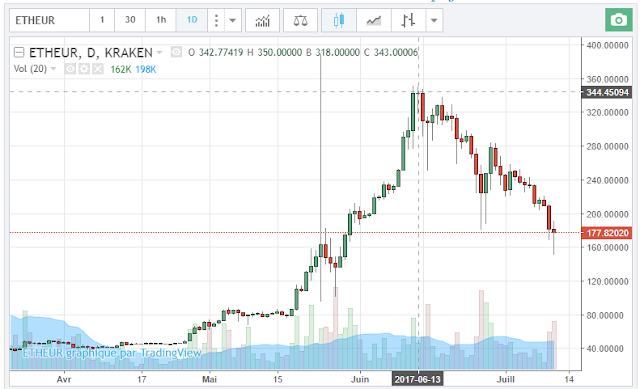Click the red 177.82020 price label
Viewport: 640px width, 389px height.
tap(607, 233)
